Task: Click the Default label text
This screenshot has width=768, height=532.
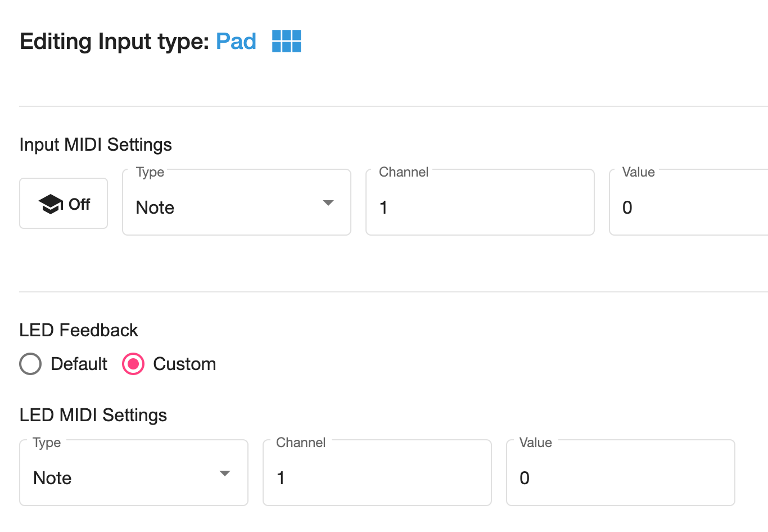Action: tap(79, 364)
